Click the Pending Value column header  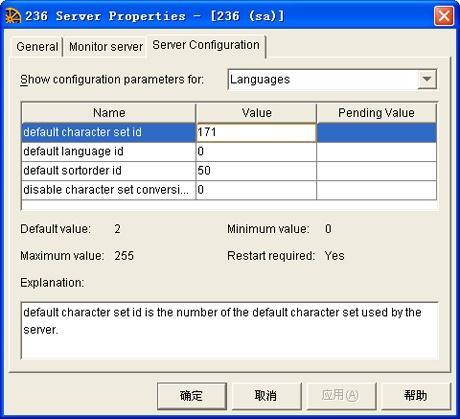pyautogui.click(x=376, y=113)
